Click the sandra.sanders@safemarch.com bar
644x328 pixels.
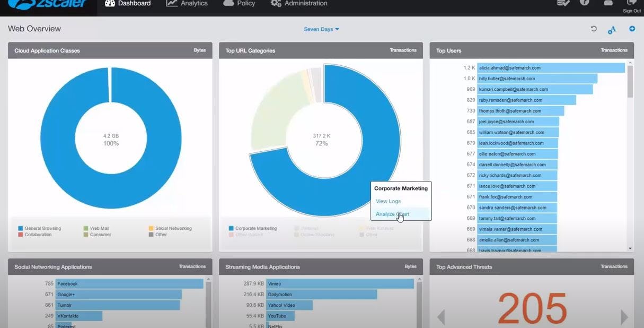pos(517,208)
